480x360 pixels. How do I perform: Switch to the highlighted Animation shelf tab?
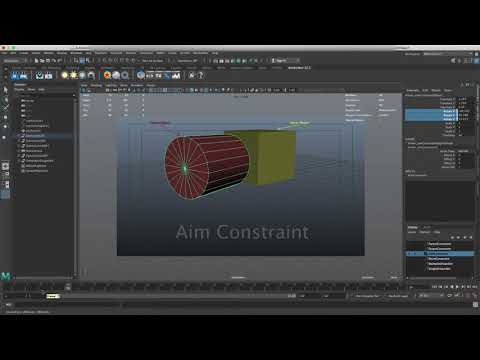[299, 68]
